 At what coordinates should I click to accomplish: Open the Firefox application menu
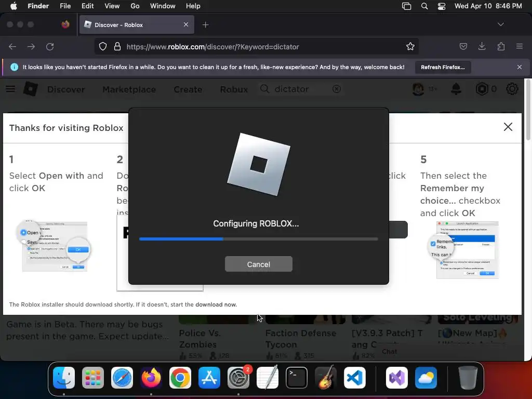[x=520, y=46]
